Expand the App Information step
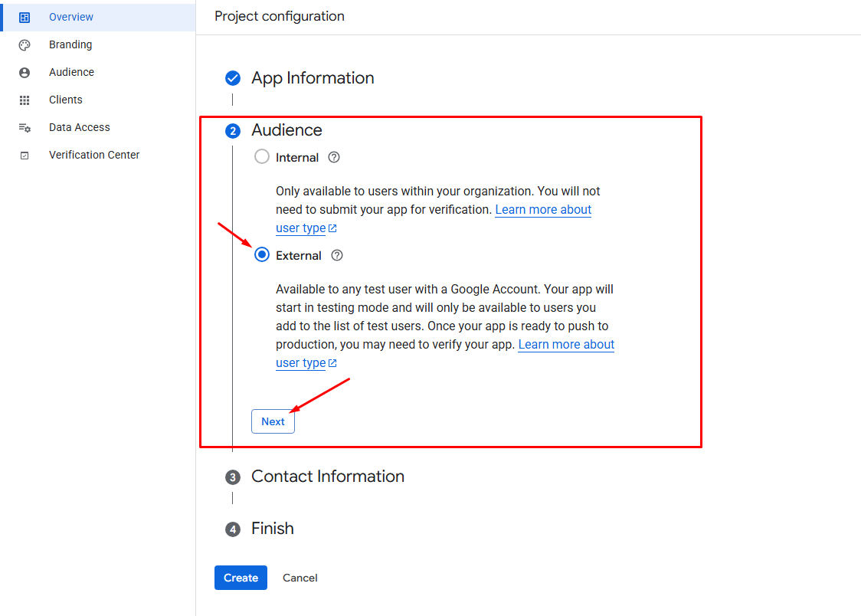 [x=313, y=78]
